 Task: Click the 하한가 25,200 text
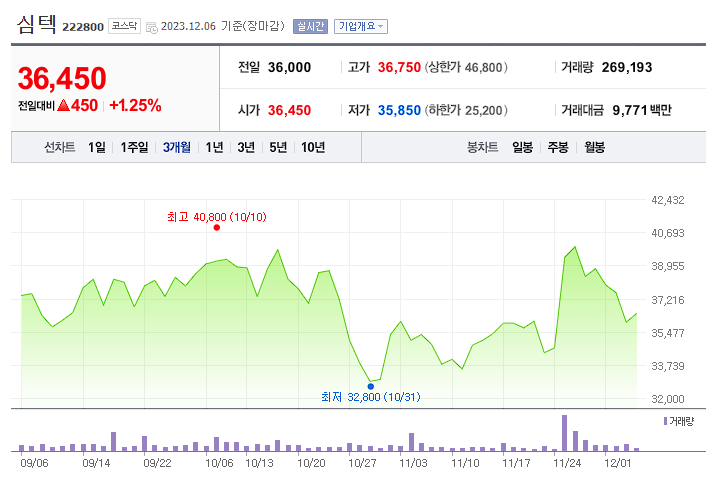(x=466, y=110)
